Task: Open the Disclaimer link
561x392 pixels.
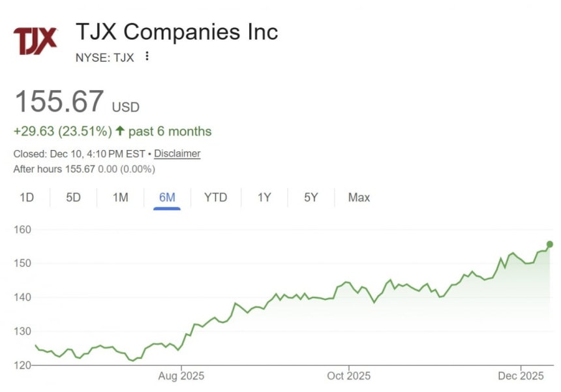Action: 177,154
